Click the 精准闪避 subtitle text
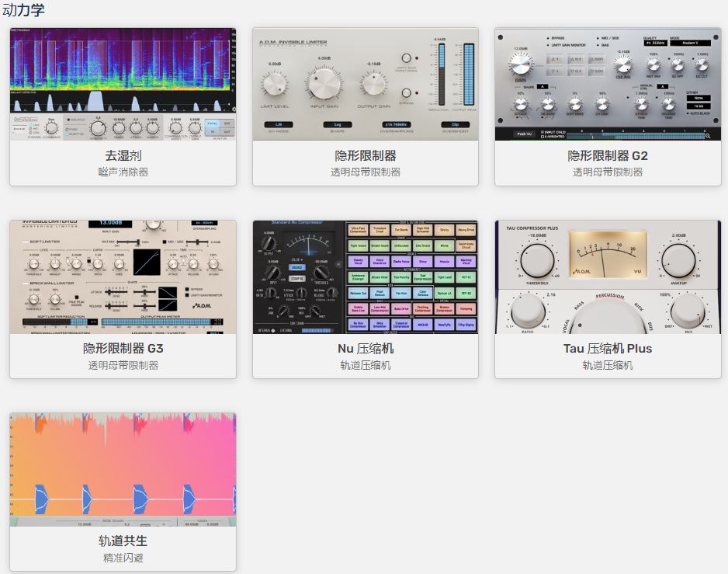Viewport: 728px width, 574px height. 123,558
